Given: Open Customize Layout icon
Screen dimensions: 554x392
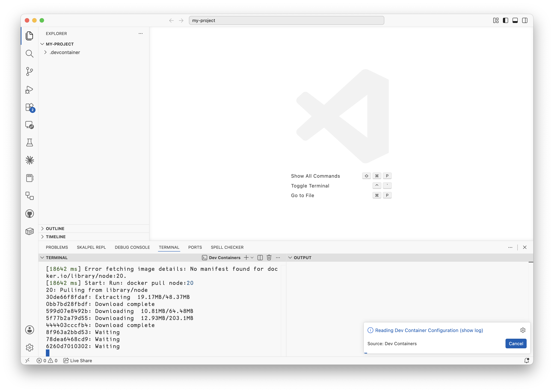Looking at the screenshot, I should [496, 21].
